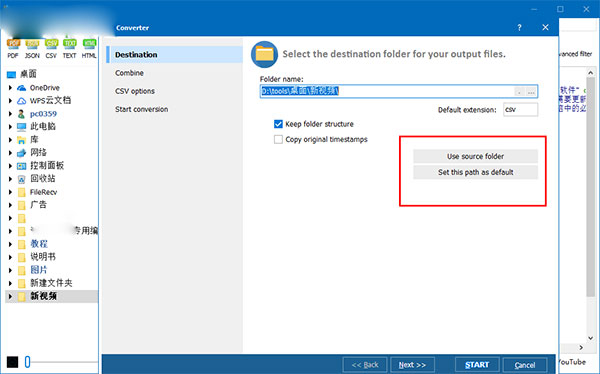Click the 广告 folder icon
Viewport: 600px width, 374px height.
coord(22,205)
